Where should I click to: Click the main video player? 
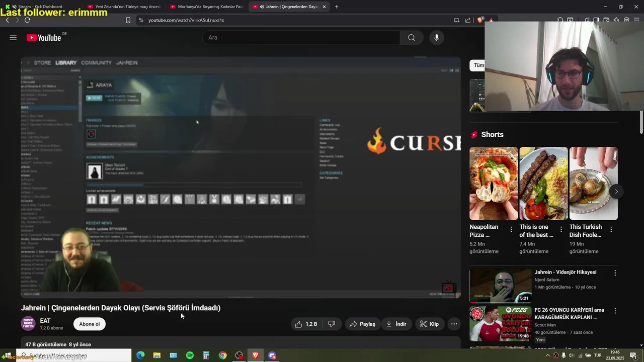(x=240, y=177)
